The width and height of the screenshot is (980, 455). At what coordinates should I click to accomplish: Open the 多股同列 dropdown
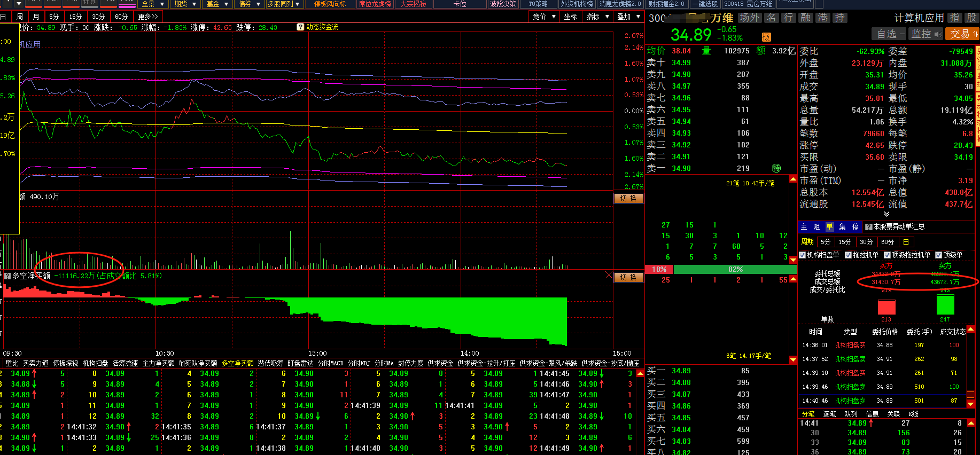pyautogui.click(x=284, y=4)
